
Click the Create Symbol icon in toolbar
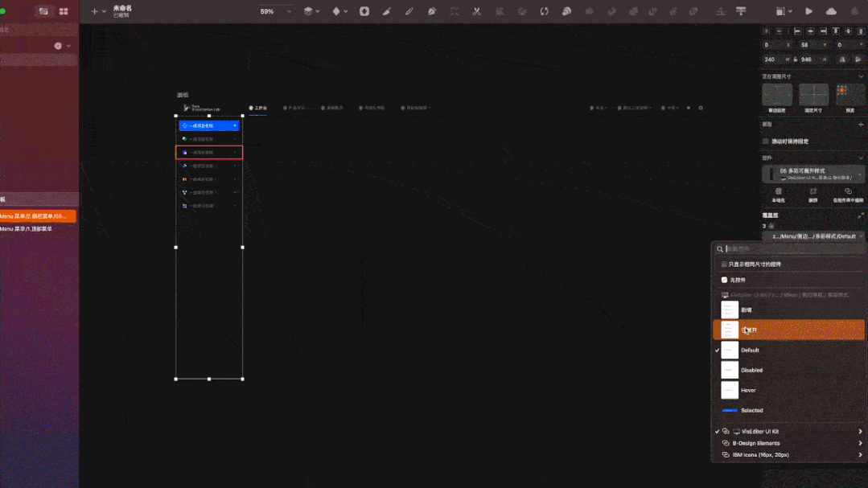pyautogui.click(x=364, y=11)
